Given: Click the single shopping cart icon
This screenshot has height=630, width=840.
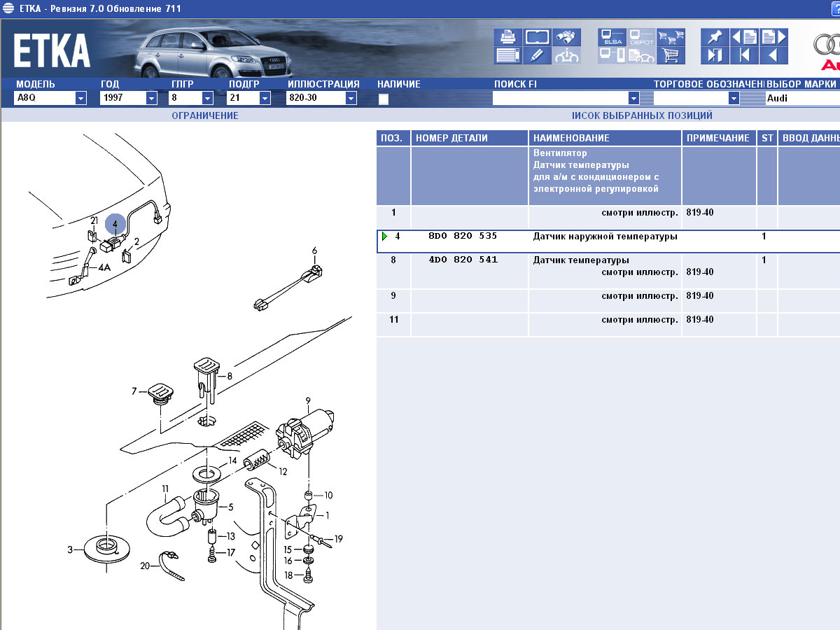Looking at the screenshot, I should (671, 55).
